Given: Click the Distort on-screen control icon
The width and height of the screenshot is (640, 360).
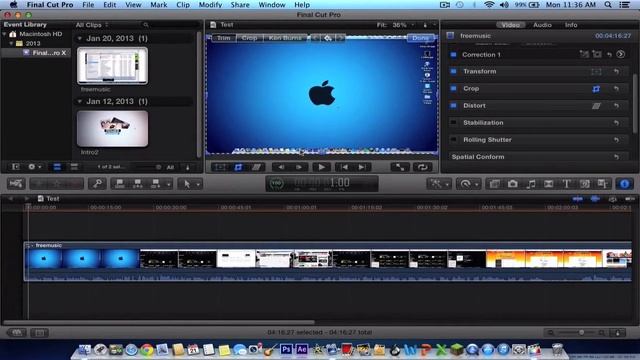Looking at the screenshot, I should (x=596, y=106).
